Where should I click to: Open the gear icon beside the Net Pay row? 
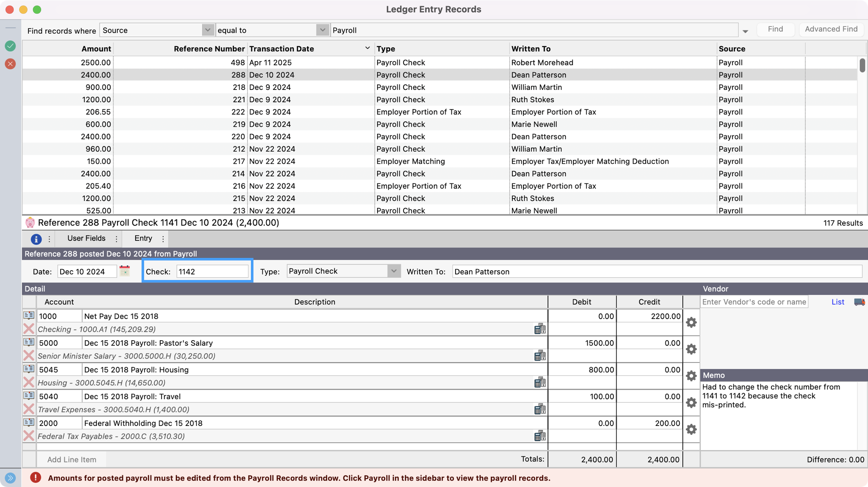[691, 322]
